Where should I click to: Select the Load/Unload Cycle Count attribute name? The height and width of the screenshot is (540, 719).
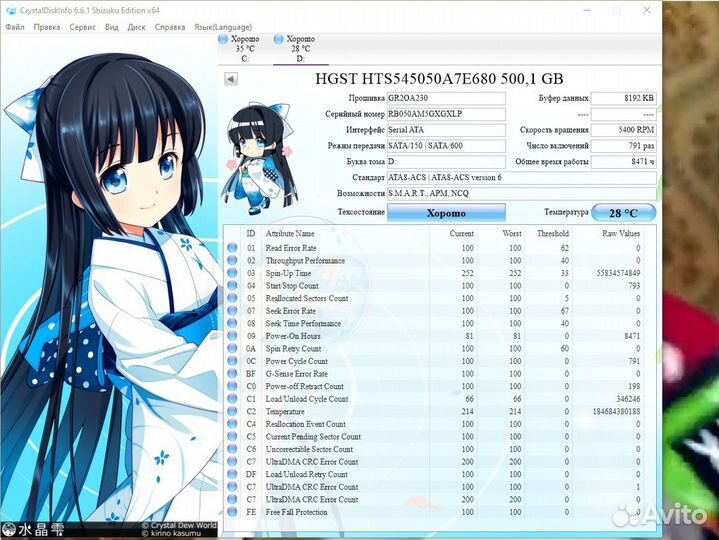coord(307,399)
